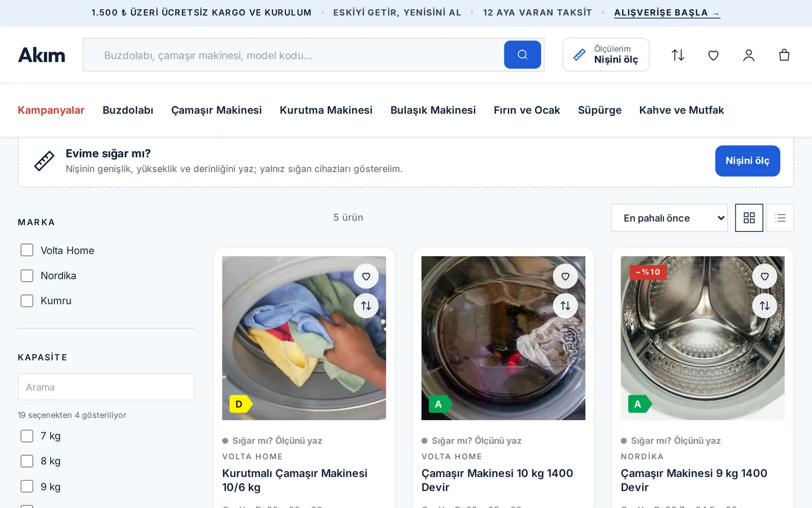
Task: Open favorites heart icon in header
Action: pos(714,55)
